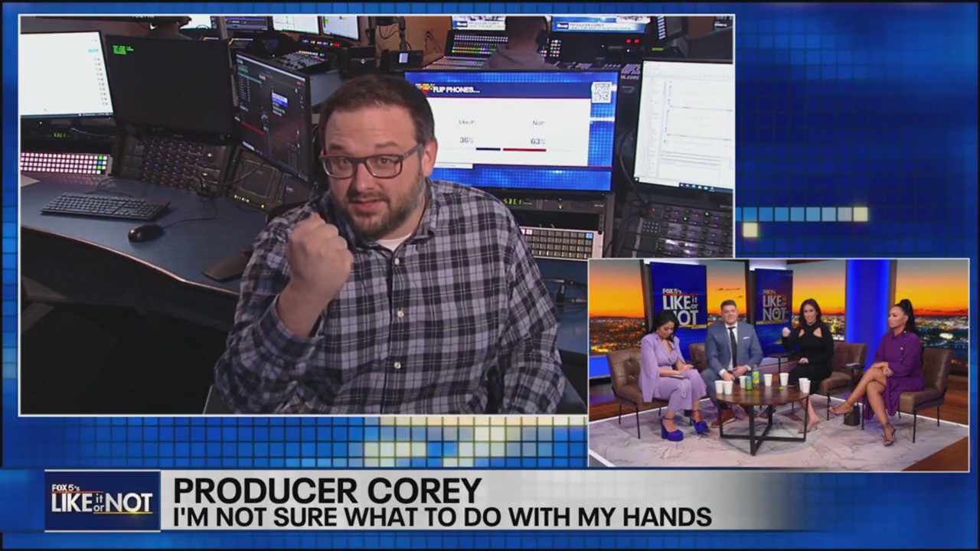Viewport: 980px width, 551px height.
Task: Click the FOX5's Like it or Not logo in the lower-third banner
Action: (102, 501)
